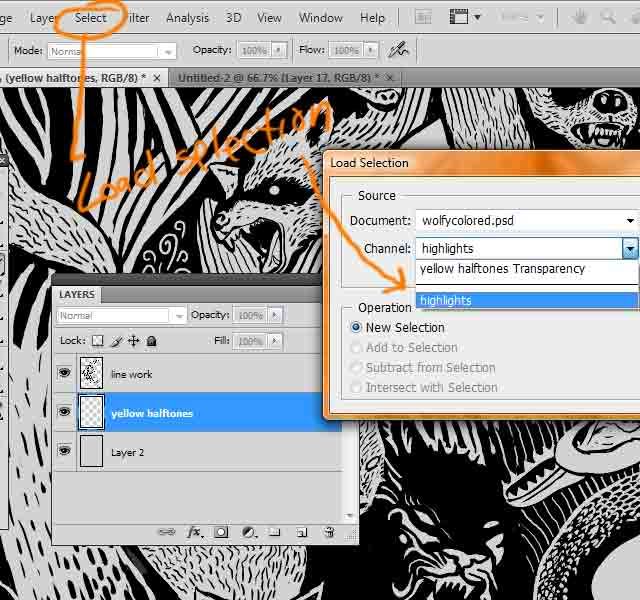Click the link layers icon

pyautogui.click(x=168, y=533)
